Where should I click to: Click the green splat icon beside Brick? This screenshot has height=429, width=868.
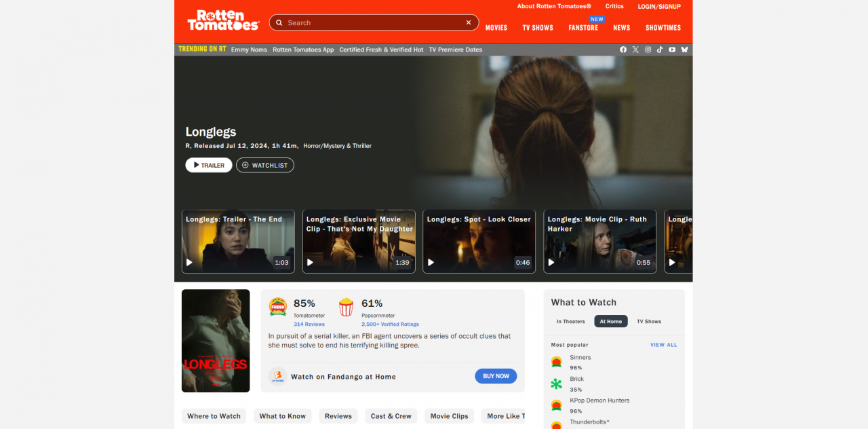click(x=556, y=384)
